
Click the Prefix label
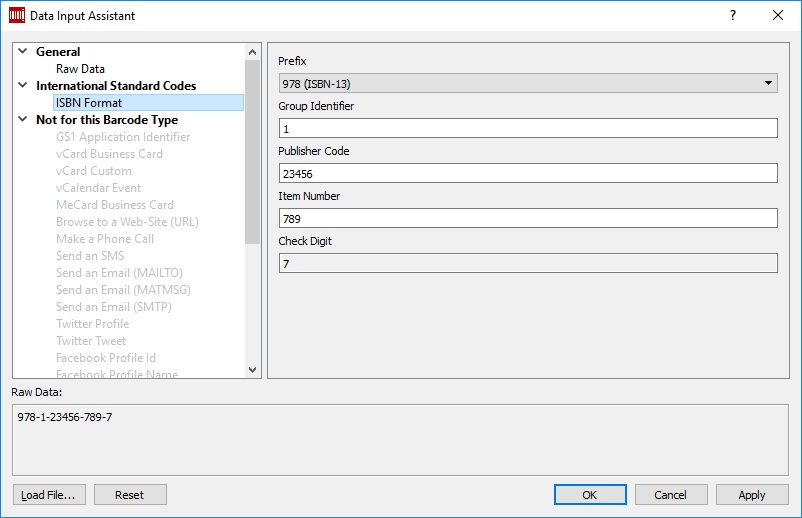[x=292, y=61]
